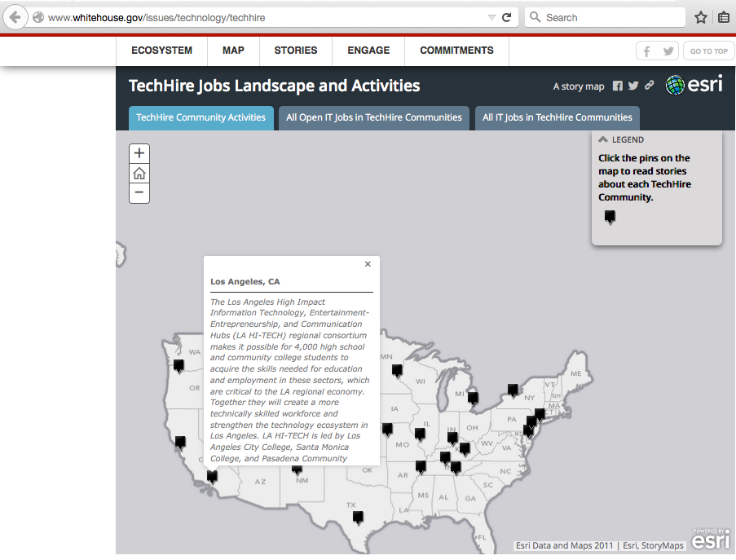Switch to All IT Jobs in TechHire Communities tab
This screenshot has width=736, height=560.
point(558,118)
